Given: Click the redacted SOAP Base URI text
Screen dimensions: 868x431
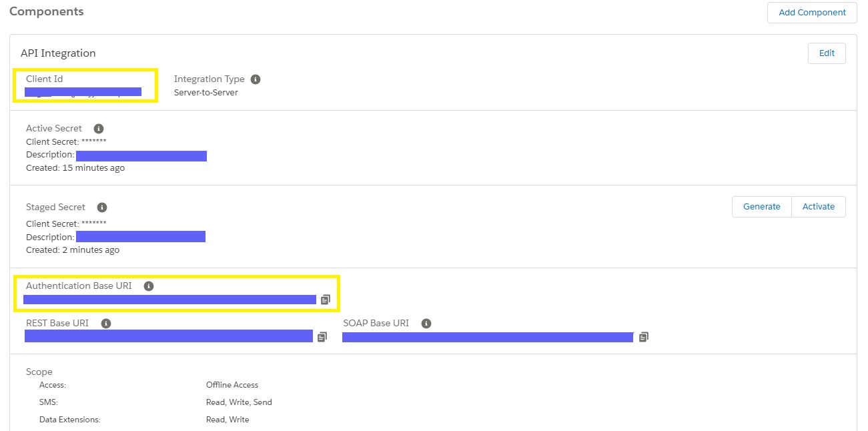Looking at the screenshot, I should pos(487,337).
